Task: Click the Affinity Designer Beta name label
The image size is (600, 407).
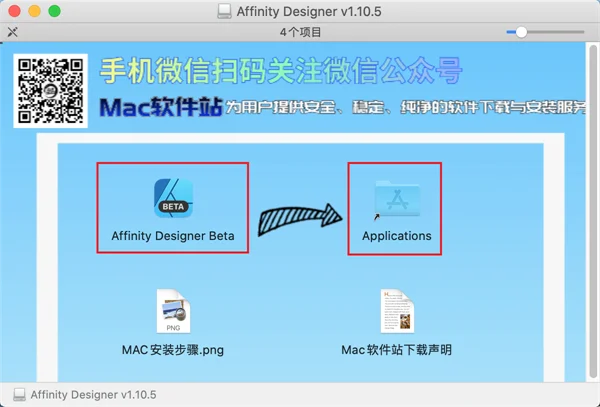Action: point(173,236)
